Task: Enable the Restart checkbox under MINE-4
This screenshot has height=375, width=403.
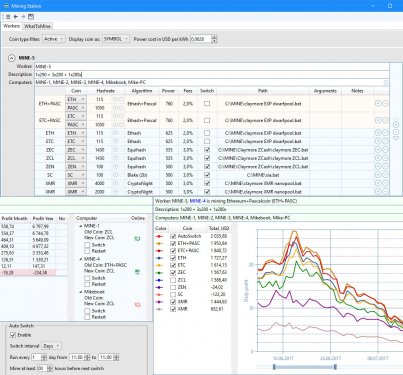Action: click(x=87, y=284)
